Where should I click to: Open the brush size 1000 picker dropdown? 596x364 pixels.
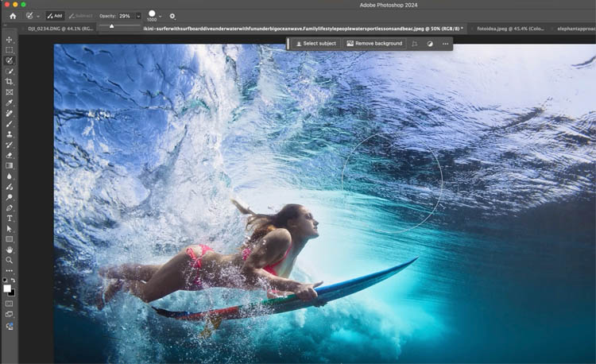pos(160,17)
